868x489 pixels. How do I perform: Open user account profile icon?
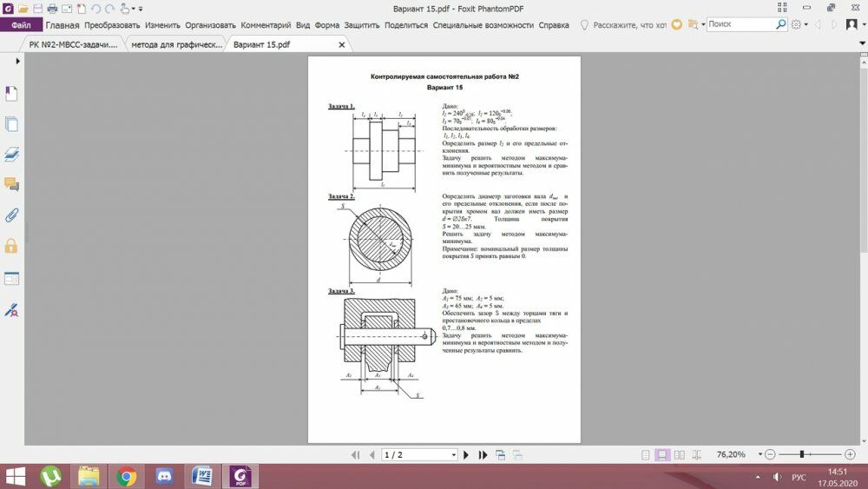click(x=852, y=24)
